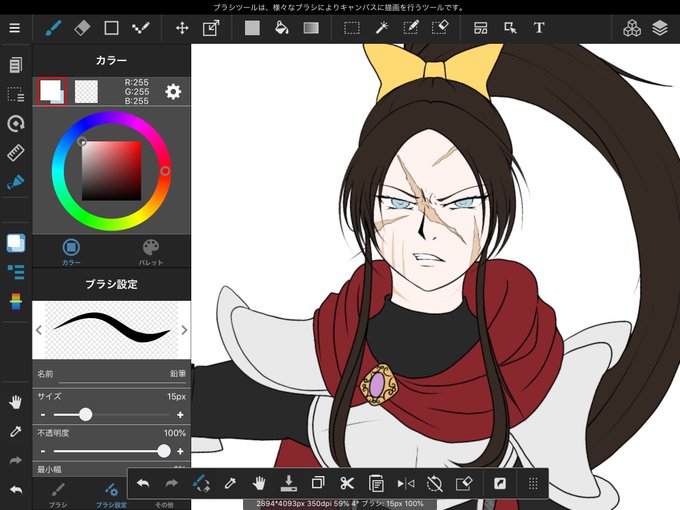Switch to the カラー tab
Screen dimensions: 680x510
pos(71,252)
